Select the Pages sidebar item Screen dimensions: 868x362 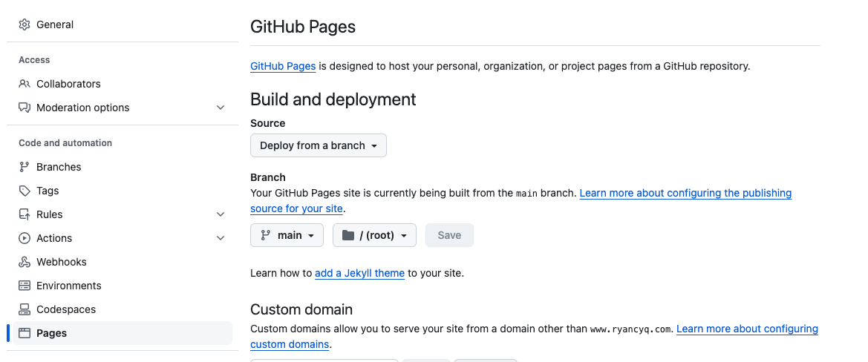[x=123, y=333]
